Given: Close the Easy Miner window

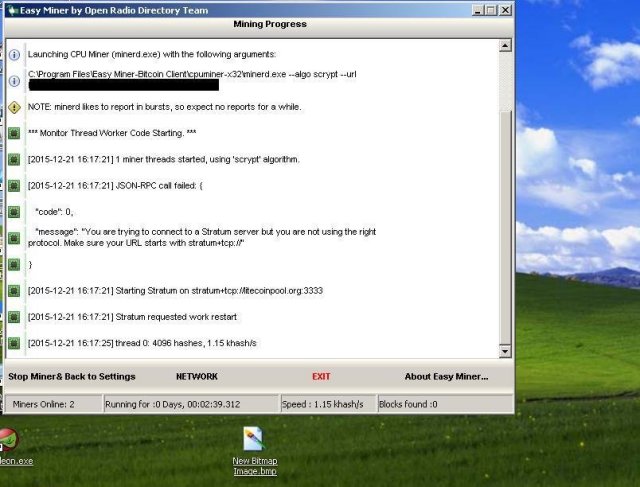Looking at the screenshot, I should [505, 10].
